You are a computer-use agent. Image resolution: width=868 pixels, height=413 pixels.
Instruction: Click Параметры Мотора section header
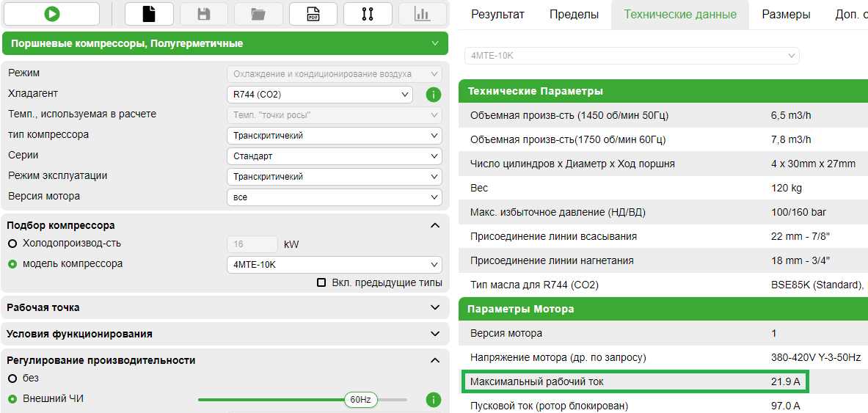(663, 309)
